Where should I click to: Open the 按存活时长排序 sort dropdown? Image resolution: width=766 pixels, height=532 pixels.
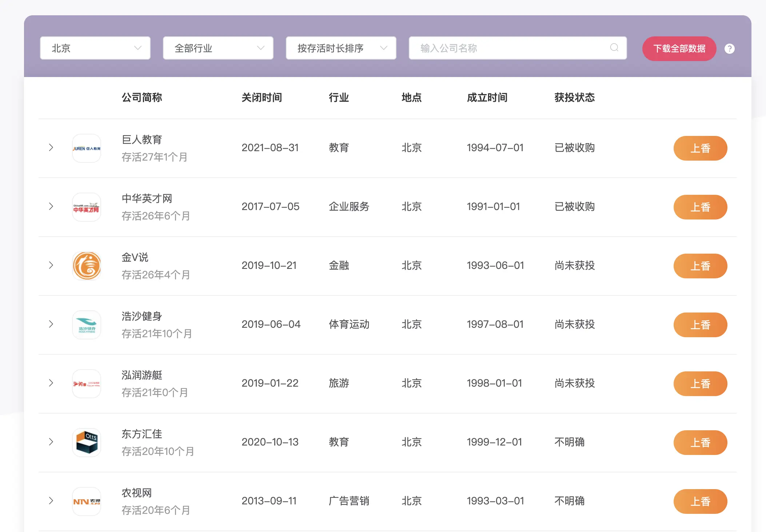tap(341, 48)
